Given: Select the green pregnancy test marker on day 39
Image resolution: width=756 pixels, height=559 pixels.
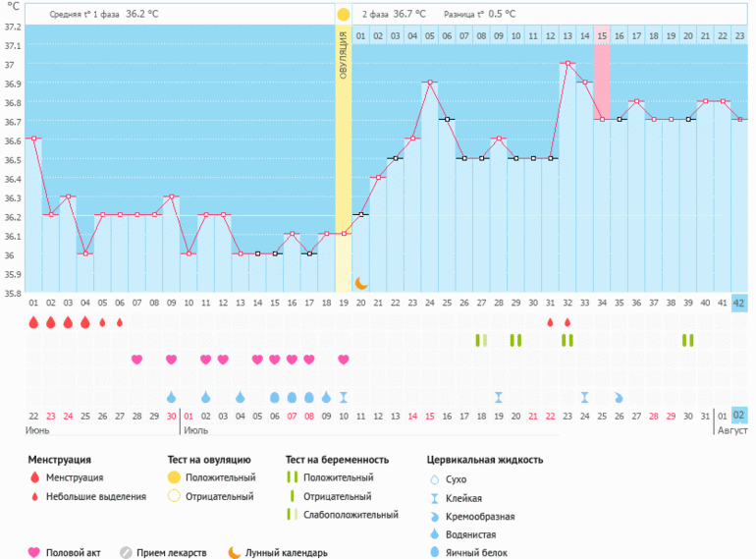Looking at the screenshot, I should [688, 340].
